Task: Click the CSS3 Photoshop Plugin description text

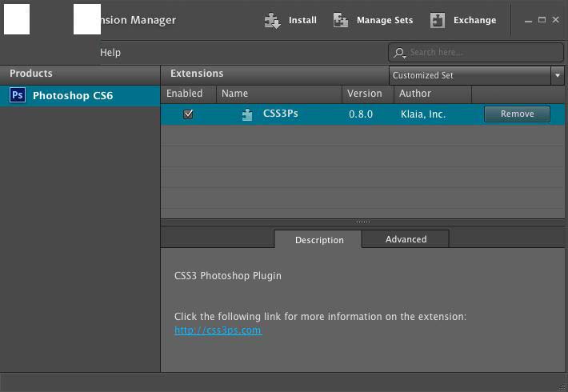Action: click(227, 276)
